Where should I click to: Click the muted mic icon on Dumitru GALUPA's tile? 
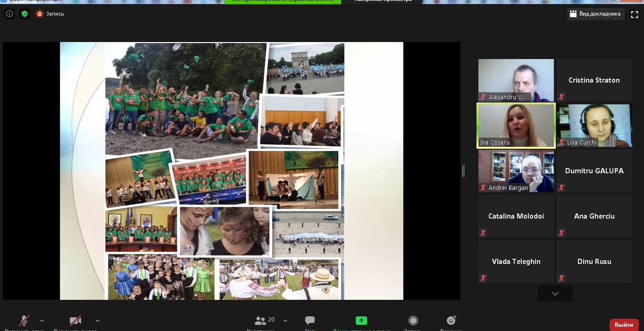click(561, 187)
